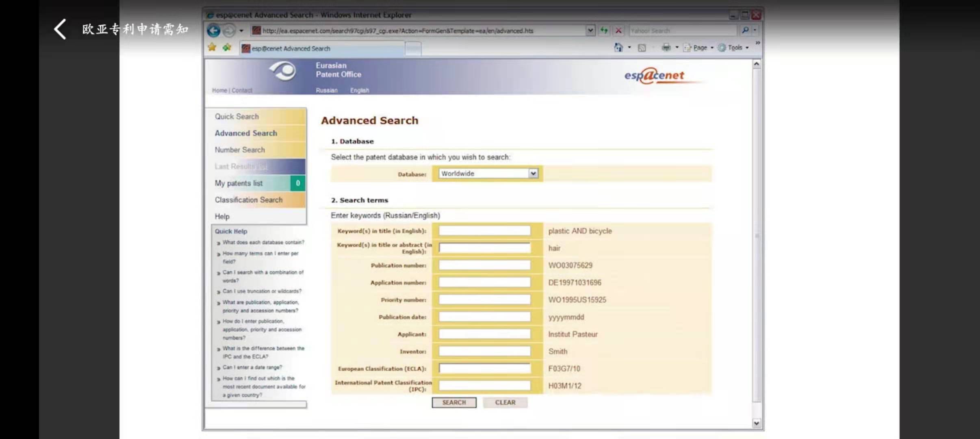Open the Database Worldwide dropdown
This screenshot has width=980, height=439.
(x=533, y=174)
